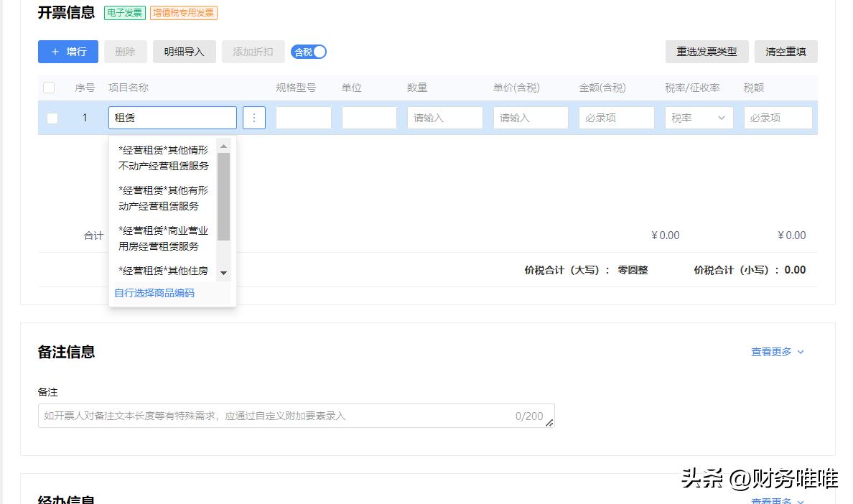Click the scroll-down arrow in the product dropdown

[x=225, y=273]
